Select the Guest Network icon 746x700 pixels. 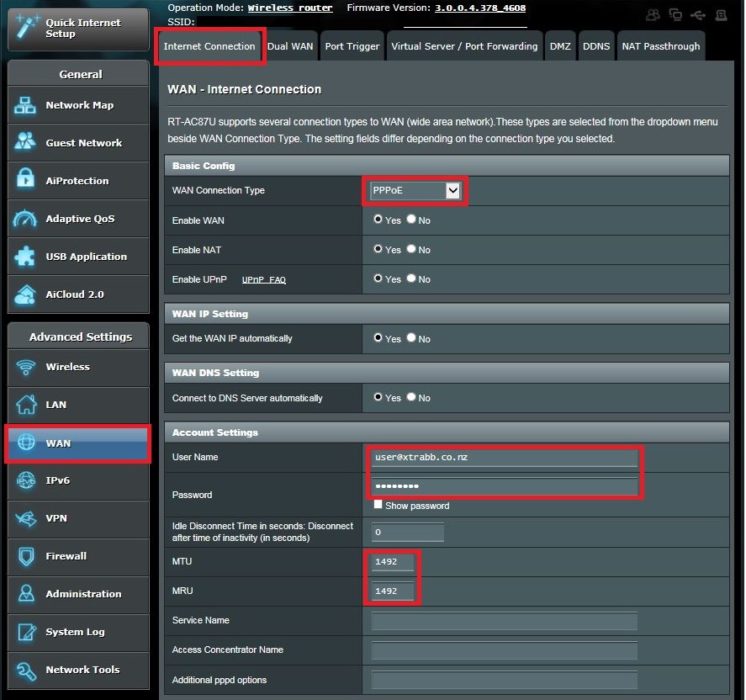(77, 143)
